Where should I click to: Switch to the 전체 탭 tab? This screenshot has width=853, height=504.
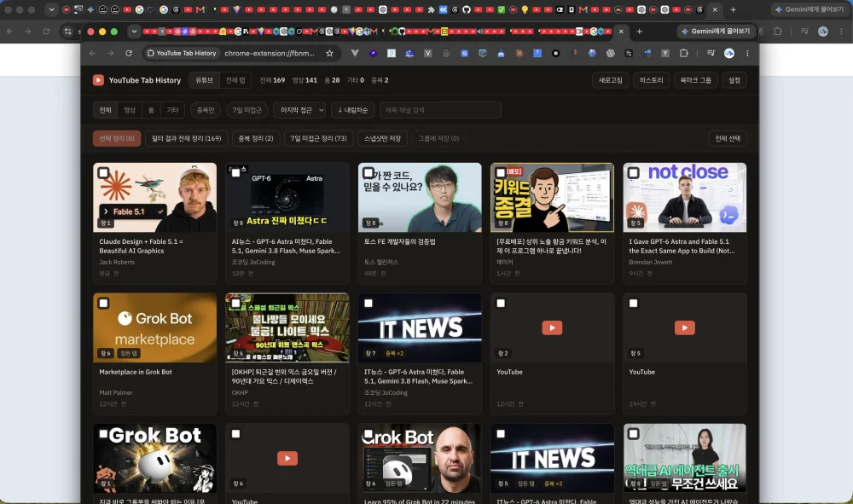(x=235, y=80)
